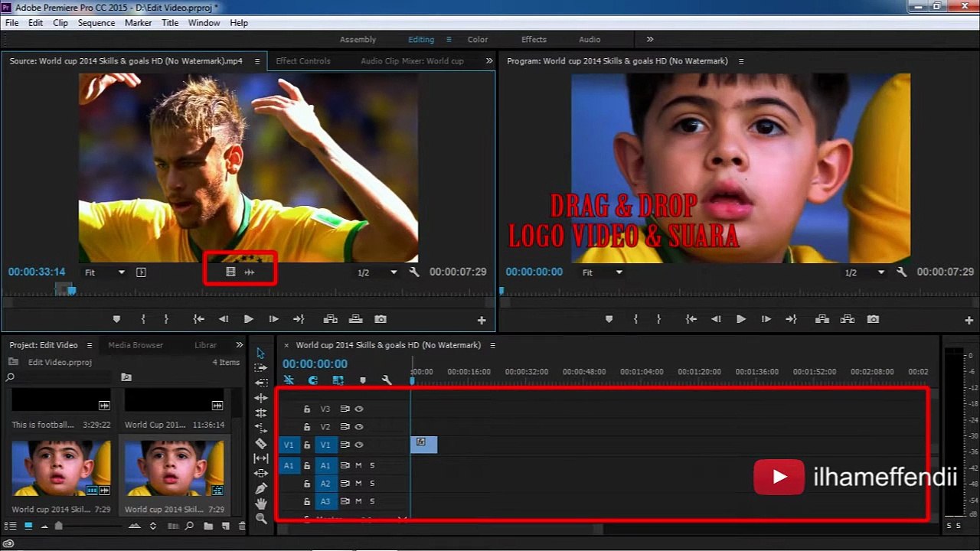Toggle V1 track output eye
Viewport: 980px width, 551px height.
coord(359,445)
